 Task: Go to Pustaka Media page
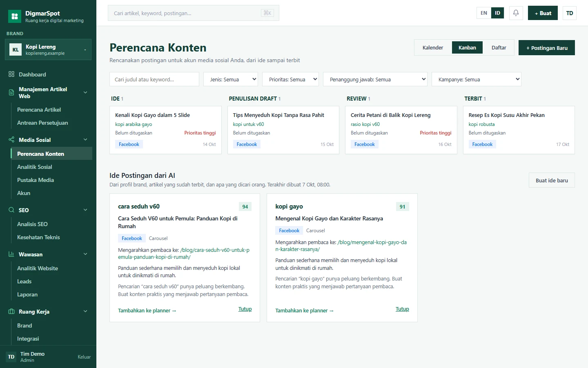pos(52,180)
